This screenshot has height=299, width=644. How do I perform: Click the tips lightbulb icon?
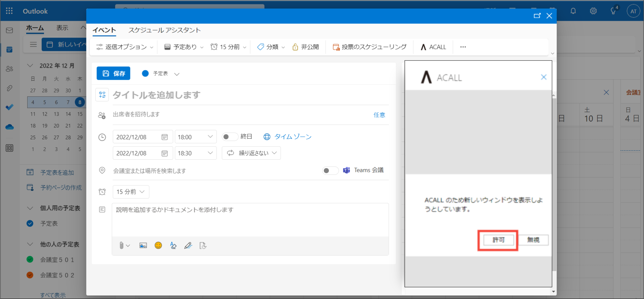pyautogui.click(x=613, y=11)
